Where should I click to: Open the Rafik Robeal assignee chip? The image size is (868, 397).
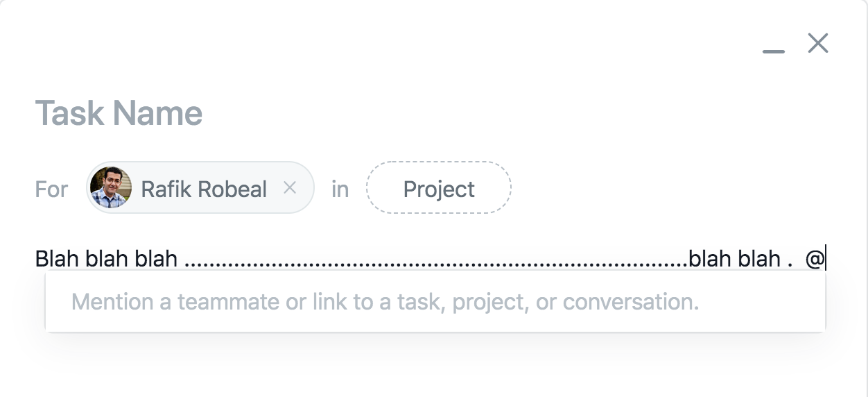click(200, 187)
